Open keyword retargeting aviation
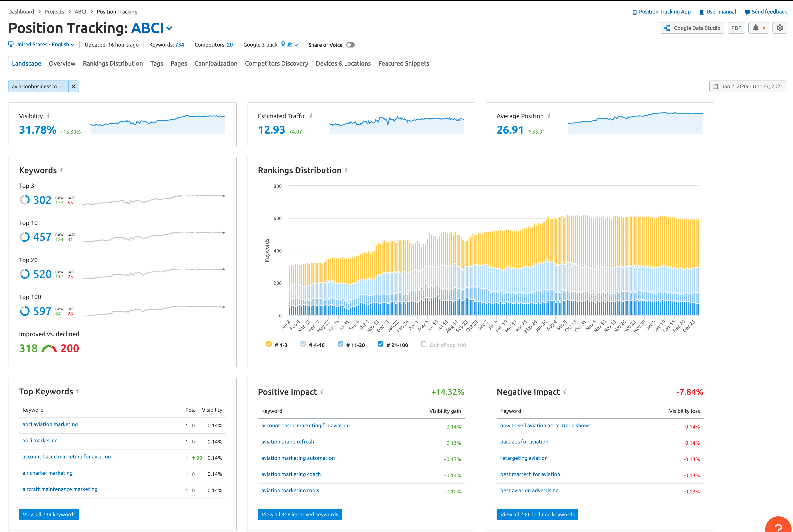Screen dimensions: 793x532 tap(524, 458)
